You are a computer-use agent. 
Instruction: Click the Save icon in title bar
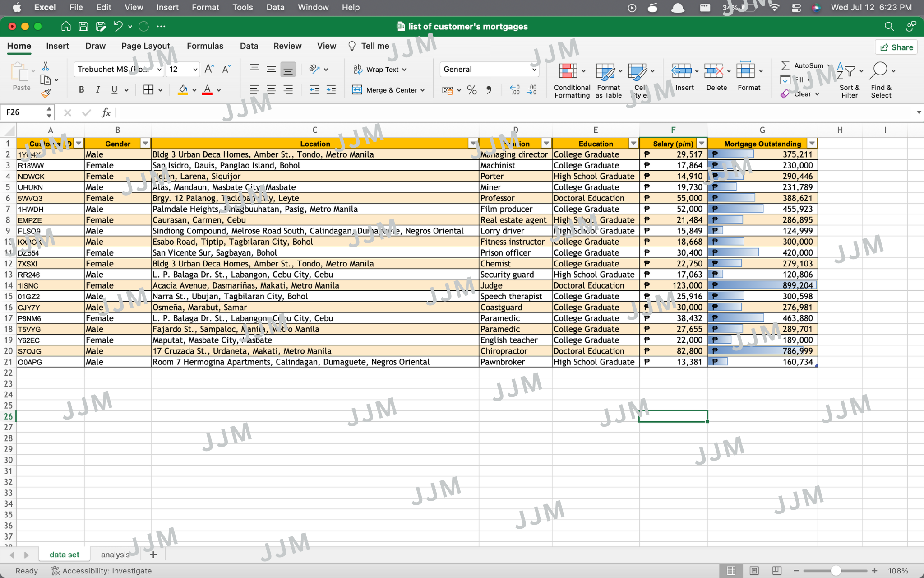(83, 26)
